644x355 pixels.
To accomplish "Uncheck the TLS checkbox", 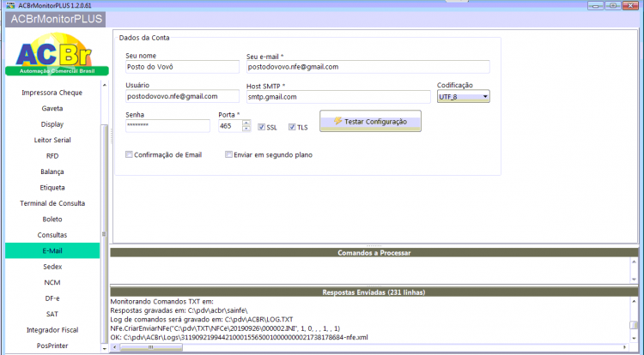I will click(x=292, y=127).
